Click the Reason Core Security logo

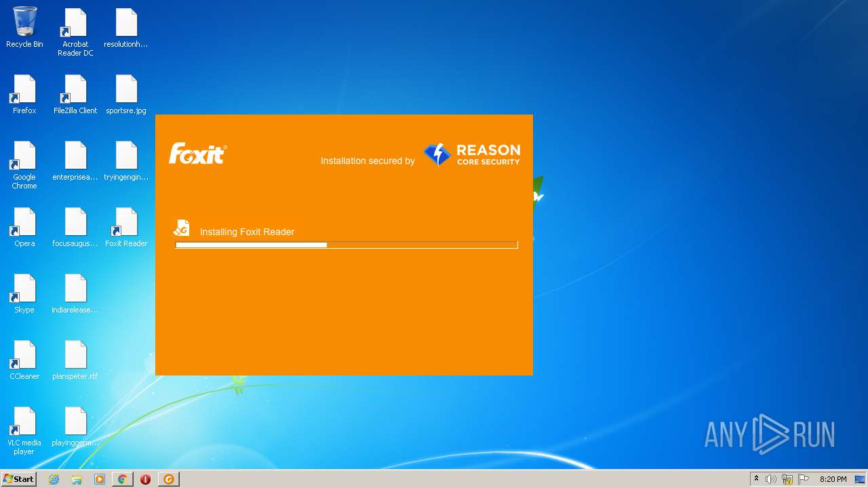point(472,155)
